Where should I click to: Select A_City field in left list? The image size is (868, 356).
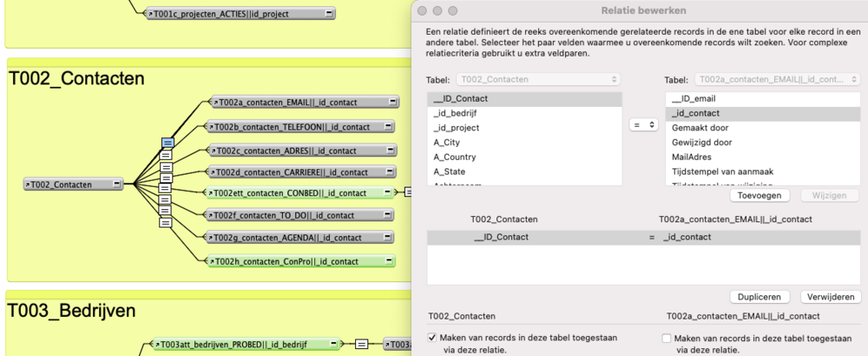tap(450, 142)
